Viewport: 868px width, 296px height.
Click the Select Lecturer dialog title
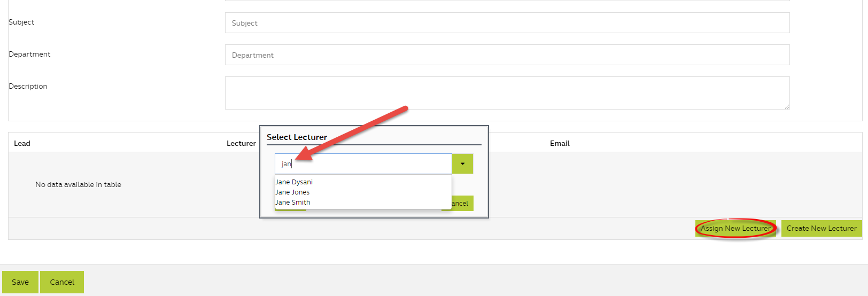[297, 137]
